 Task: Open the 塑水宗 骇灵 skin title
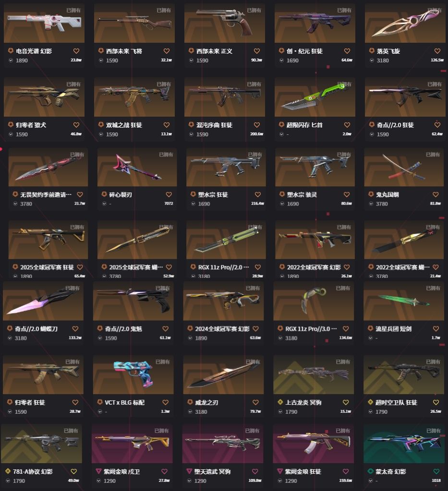click(302, 194)
